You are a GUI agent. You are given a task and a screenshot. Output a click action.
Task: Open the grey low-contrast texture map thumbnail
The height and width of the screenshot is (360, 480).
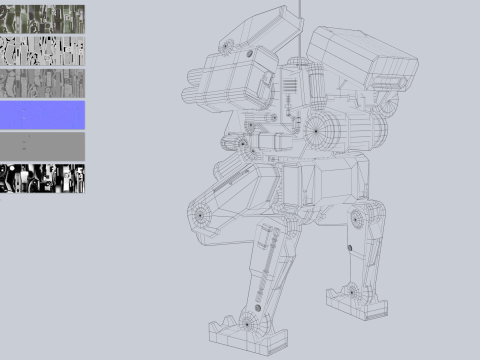(x=42, y=83)
